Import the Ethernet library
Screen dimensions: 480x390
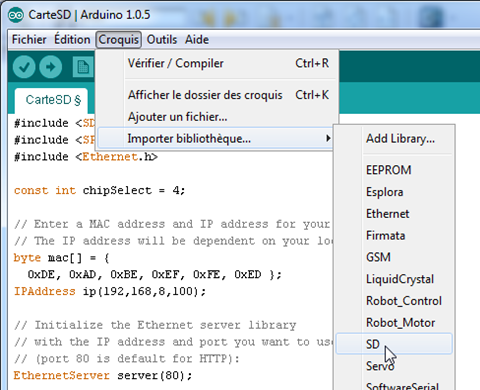pyautogui.click(x=394, y=214)
